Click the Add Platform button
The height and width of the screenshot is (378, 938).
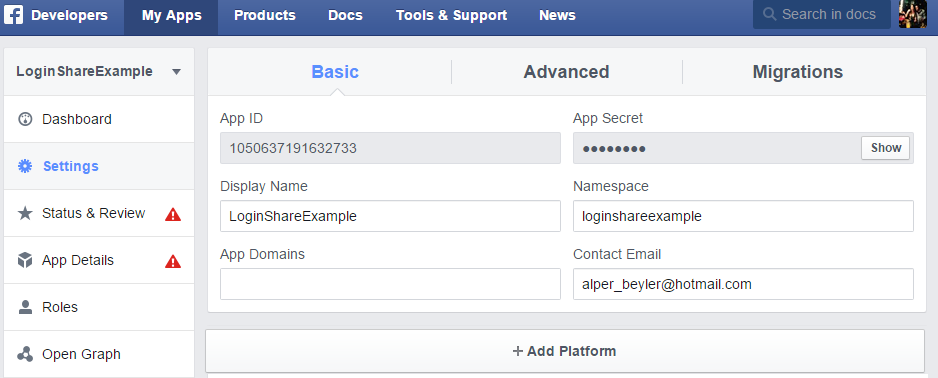(565, 351)
